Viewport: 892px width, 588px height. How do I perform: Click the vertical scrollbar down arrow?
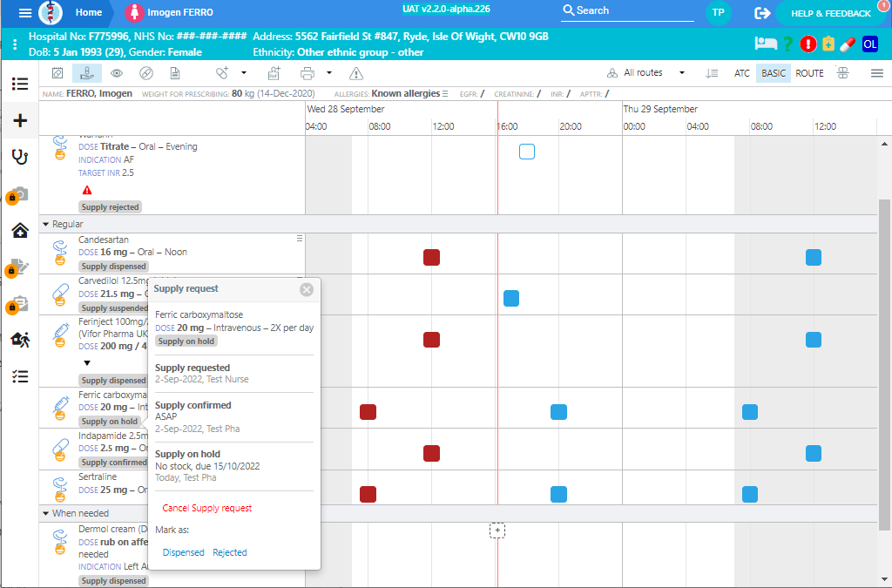pos(884,579)
